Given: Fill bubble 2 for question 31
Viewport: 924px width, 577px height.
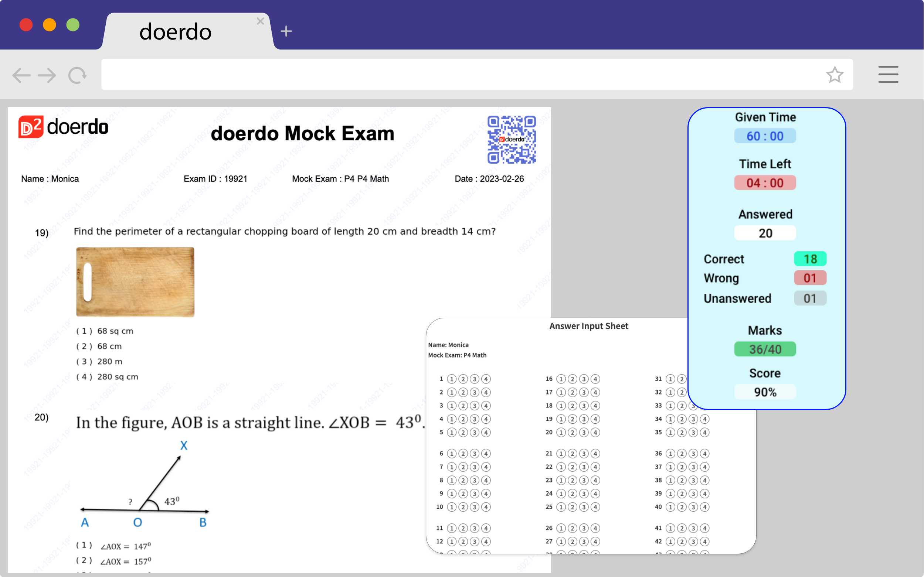Looking at the screenshot, I should pos(682,379).
